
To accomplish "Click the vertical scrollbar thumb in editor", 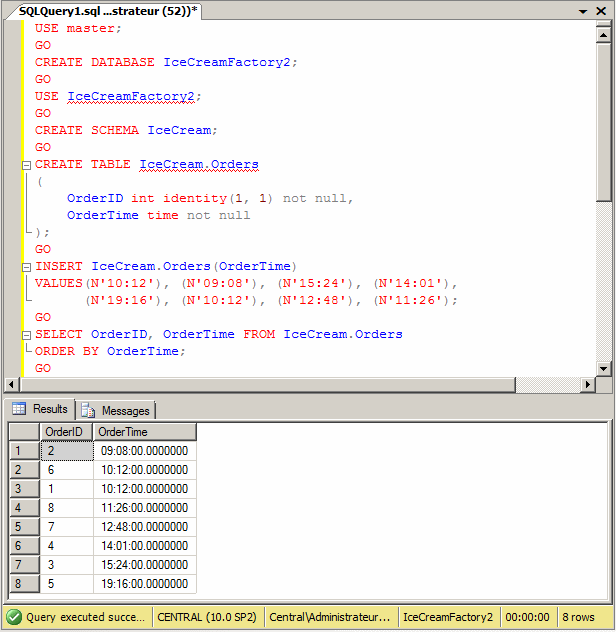I will point(604,122).
